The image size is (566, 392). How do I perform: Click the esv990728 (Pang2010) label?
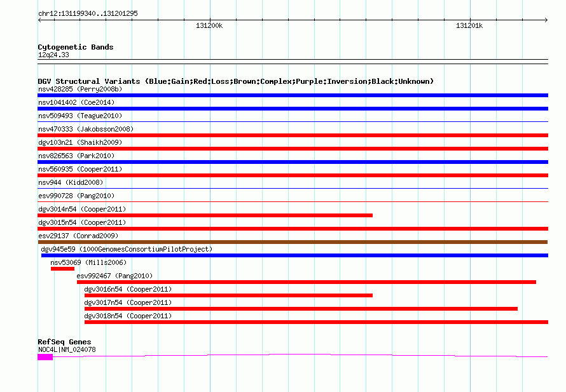(x=76, y=196)
